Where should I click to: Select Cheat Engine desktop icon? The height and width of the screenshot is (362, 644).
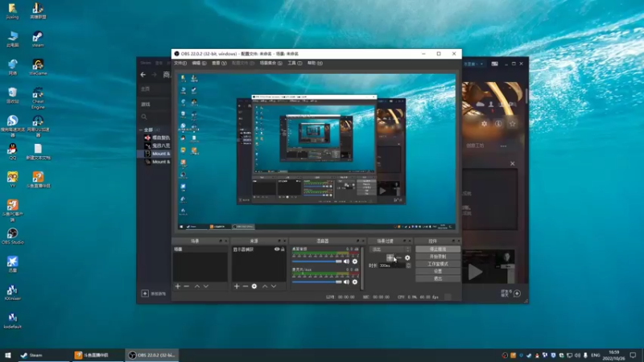click(38, 98)
